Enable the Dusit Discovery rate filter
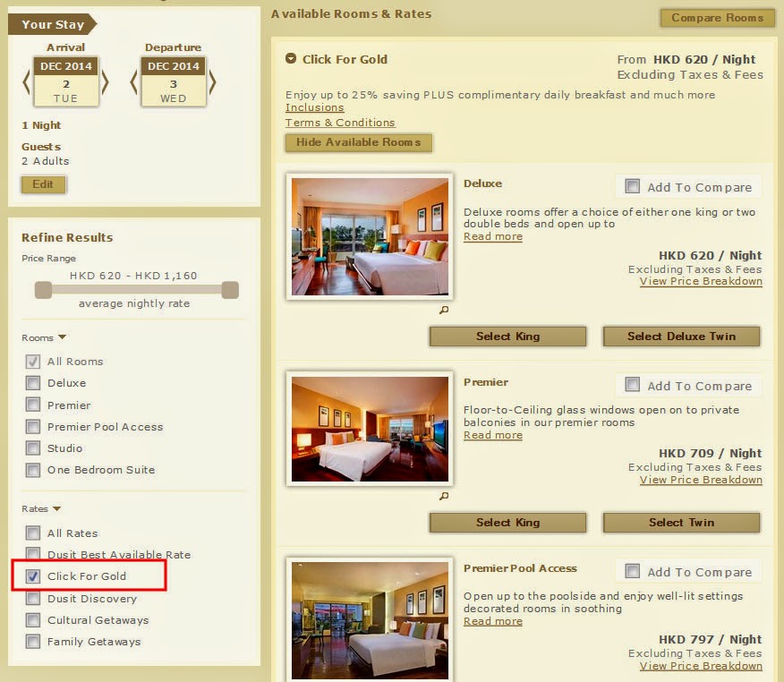Viewport: 784px width, 682px height. (33, 599)
